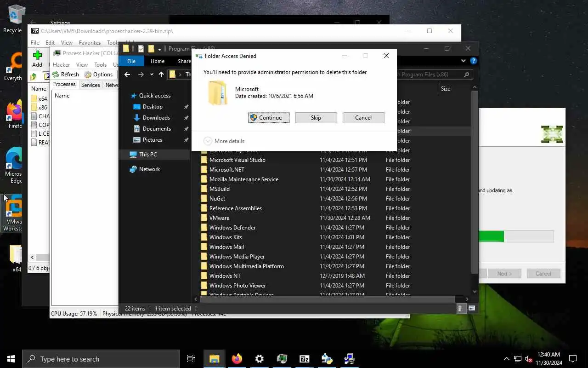The width and height of the screenshot is (588, 368).
Task: Open the Hacker menu in Process Hacker
Action: coord(61,65)
